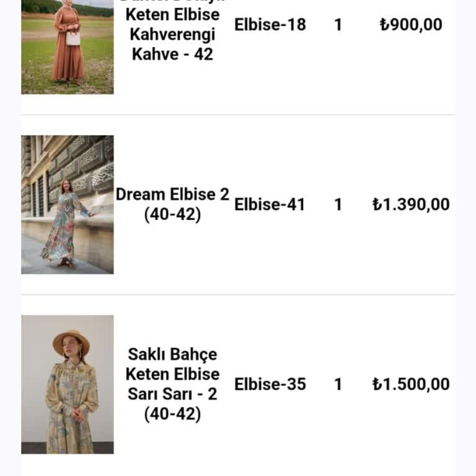Click the ₺1.390,00 price

pyautogui.click(x=411, y=205)
